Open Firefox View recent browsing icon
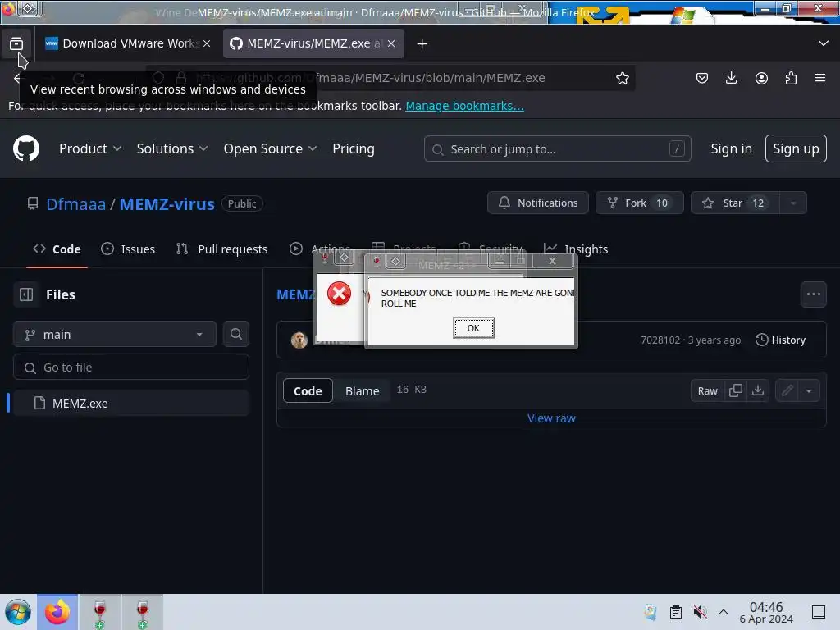Viewport: 840px width, 630px height. click(16, 44)
